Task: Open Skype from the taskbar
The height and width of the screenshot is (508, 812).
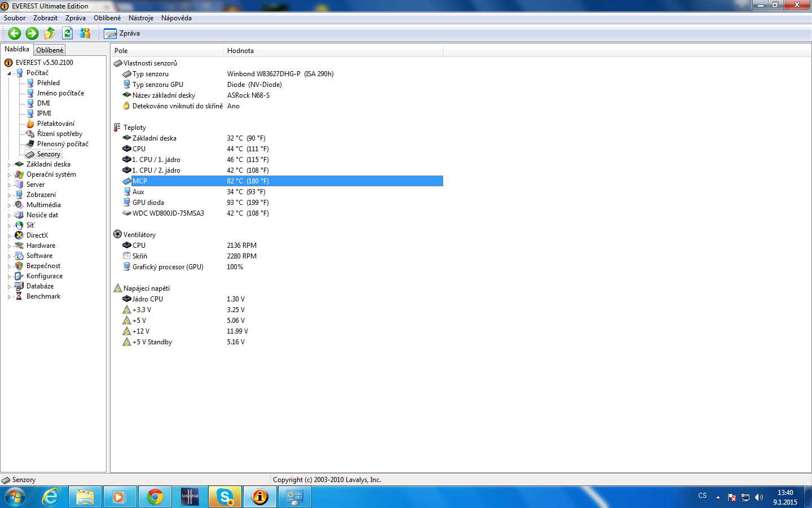Action: pos(225,497)
